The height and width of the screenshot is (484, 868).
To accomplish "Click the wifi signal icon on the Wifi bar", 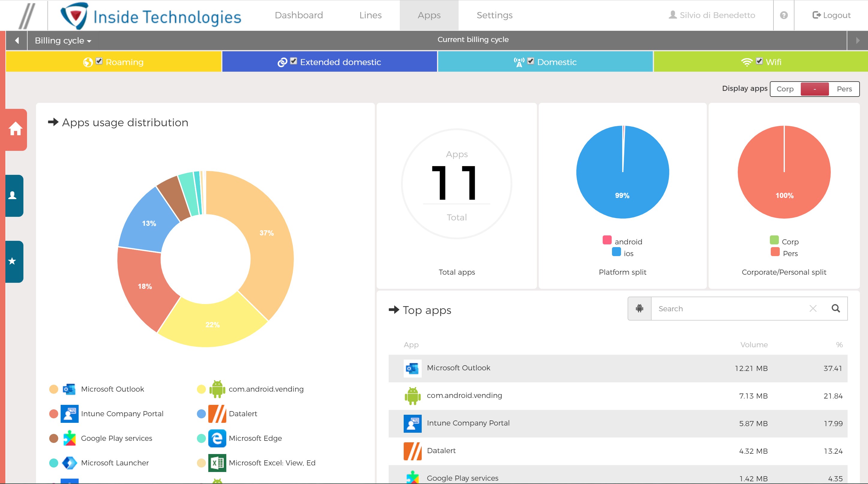I will click(x=747, y=62).
